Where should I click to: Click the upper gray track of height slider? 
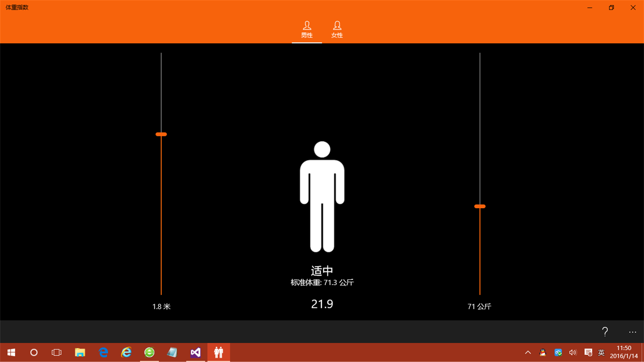coord(161,92)
